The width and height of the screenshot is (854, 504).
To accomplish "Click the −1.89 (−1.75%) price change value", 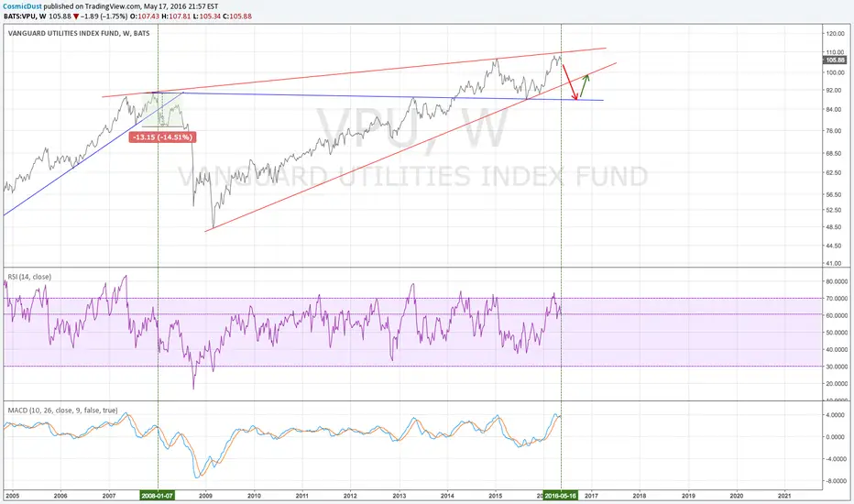I will (104, 16).
